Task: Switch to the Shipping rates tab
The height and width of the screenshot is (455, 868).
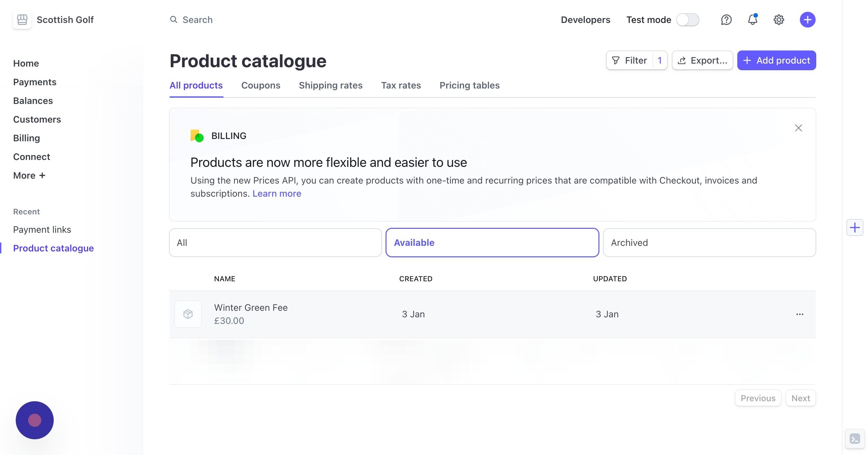Action: point(330,85)
